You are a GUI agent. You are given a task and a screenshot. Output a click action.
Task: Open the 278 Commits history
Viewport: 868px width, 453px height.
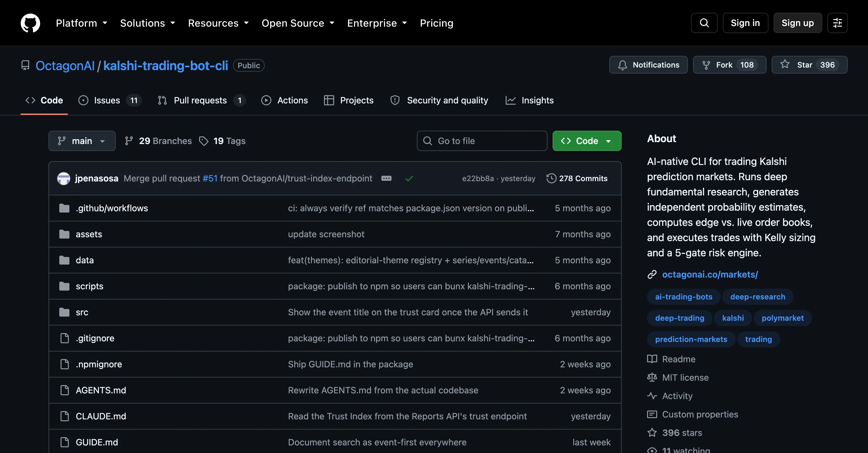(577, 178)
